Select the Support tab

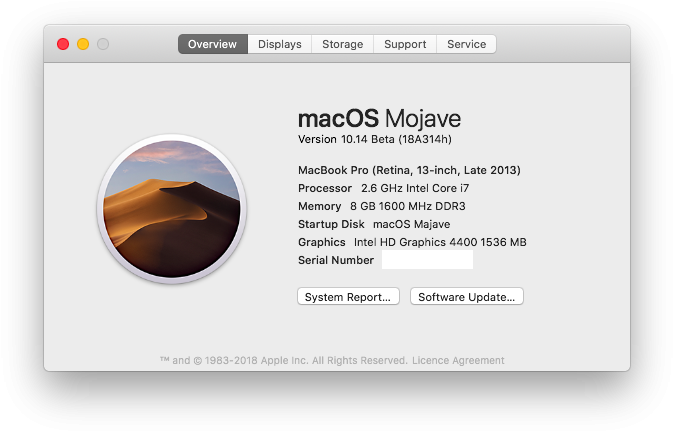[x=405, y=44]
